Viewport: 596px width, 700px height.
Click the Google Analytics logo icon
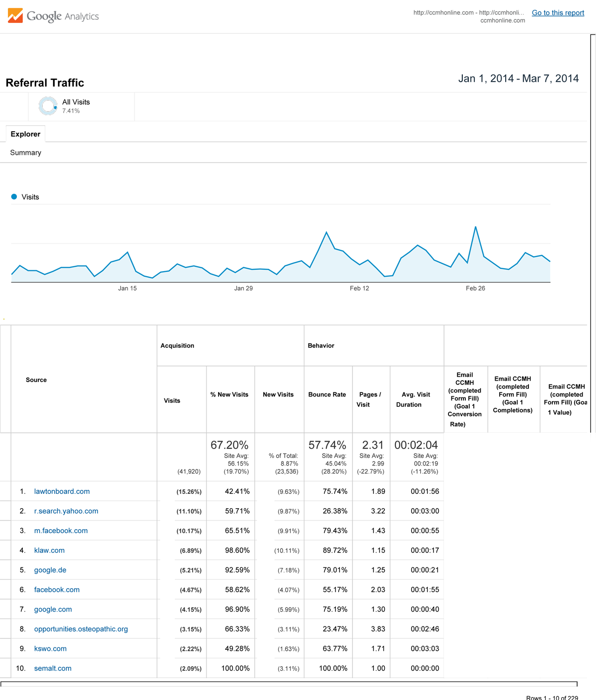[x=15, y=16]
